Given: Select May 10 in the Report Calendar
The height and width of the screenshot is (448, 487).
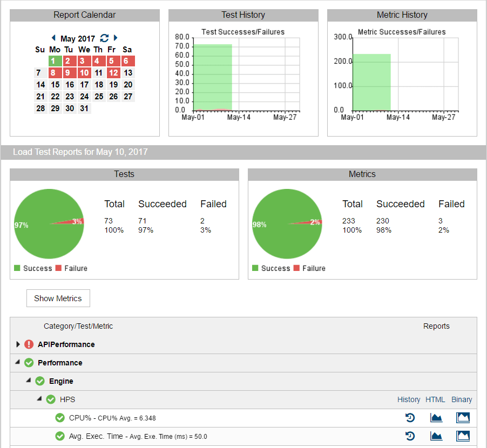Looking at the screenshot, I should coord(84,72).
